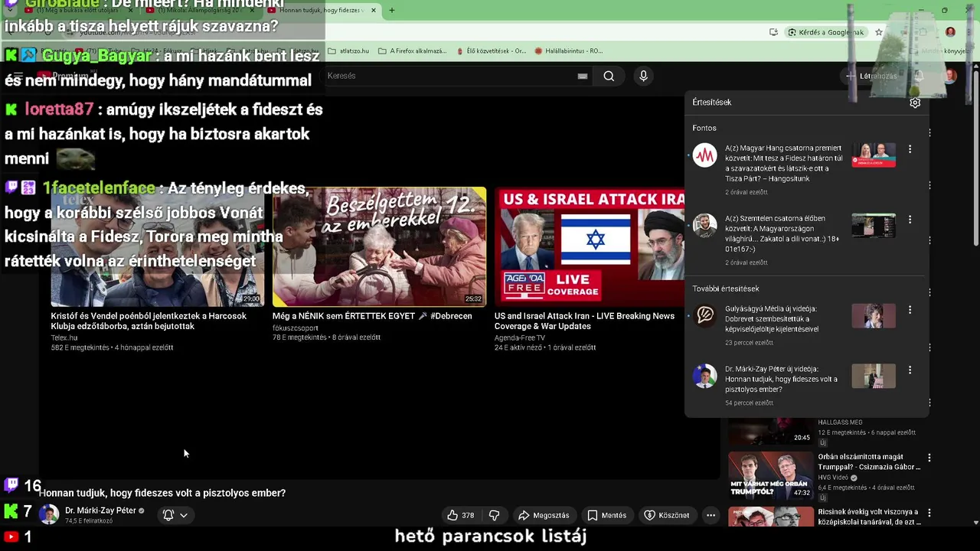The width and height of the screenshot is (980, 551).
Task: Dislike the video with thumbs-down
Action: (x=494, y=515)
